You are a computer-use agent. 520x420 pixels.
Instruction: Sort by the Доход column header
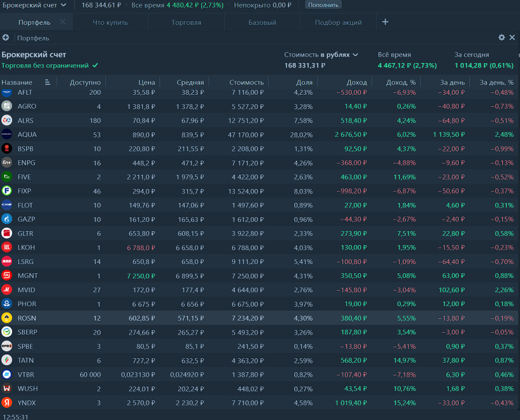pos(356,83)
